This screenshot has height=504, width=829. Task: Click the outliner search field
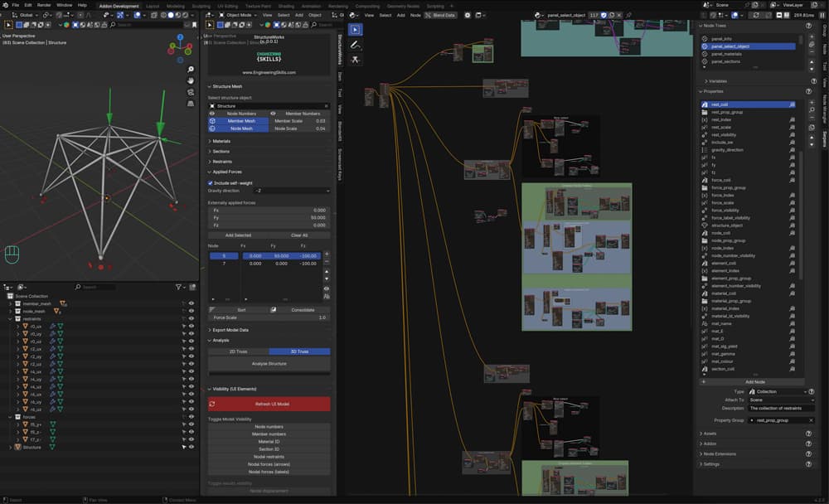(x=95, y=286)
